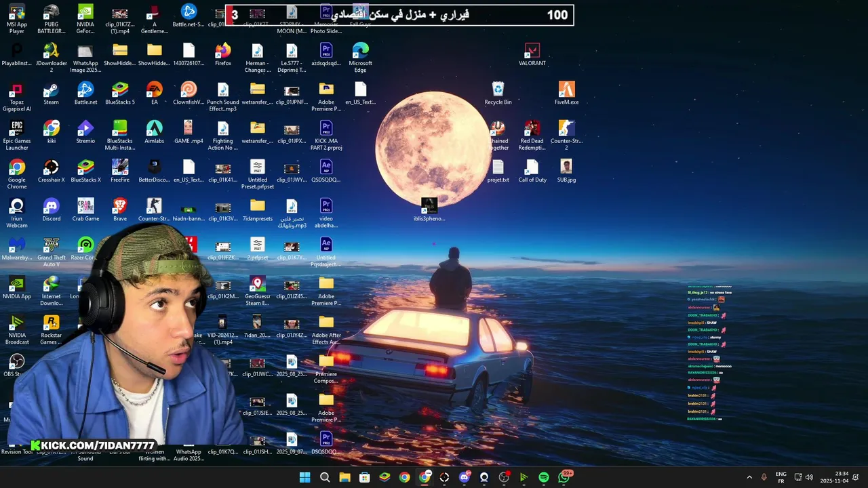868x488 pixels.
Task: Select the GeoGuessr Steam Edition icon
Action: (257, 291)
